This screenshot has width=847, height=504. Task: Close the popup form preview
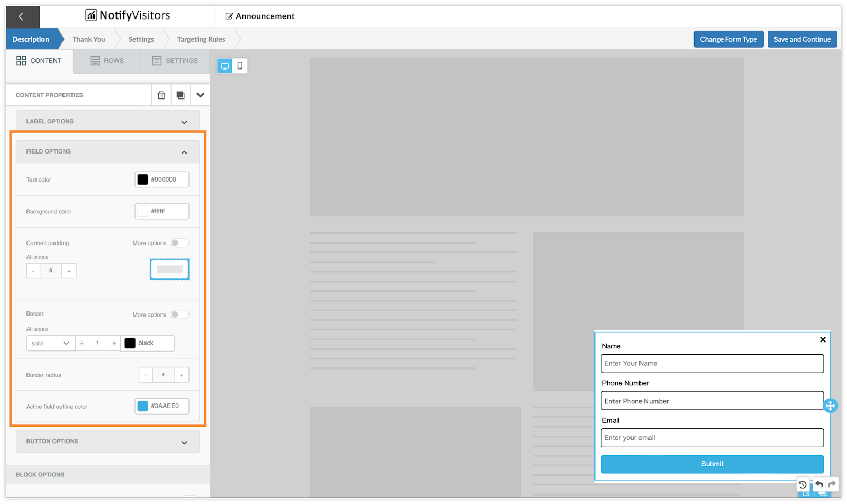823,339
